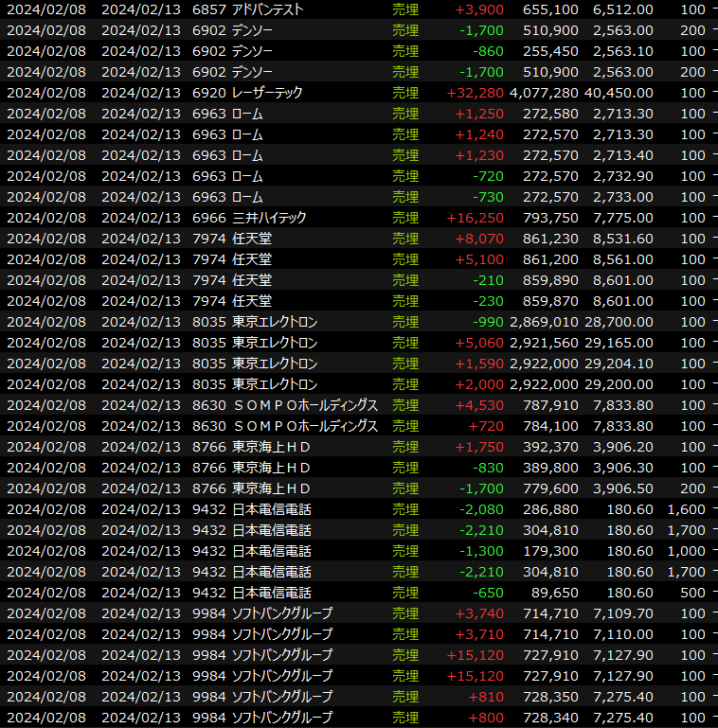Click the +32,280 profit value

tap(475, 93)
